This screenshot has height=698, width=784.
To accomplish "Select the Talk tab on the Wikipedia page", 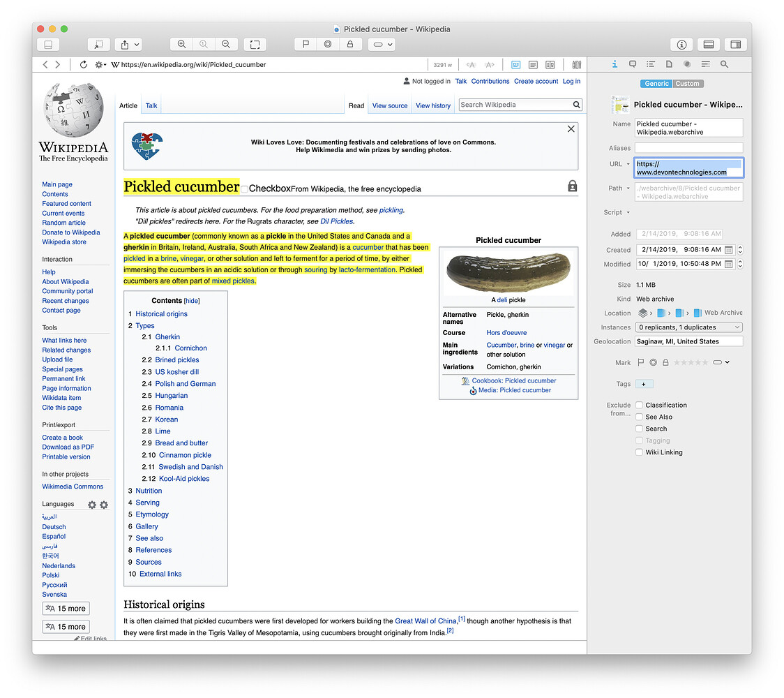I will click(151, 105).
